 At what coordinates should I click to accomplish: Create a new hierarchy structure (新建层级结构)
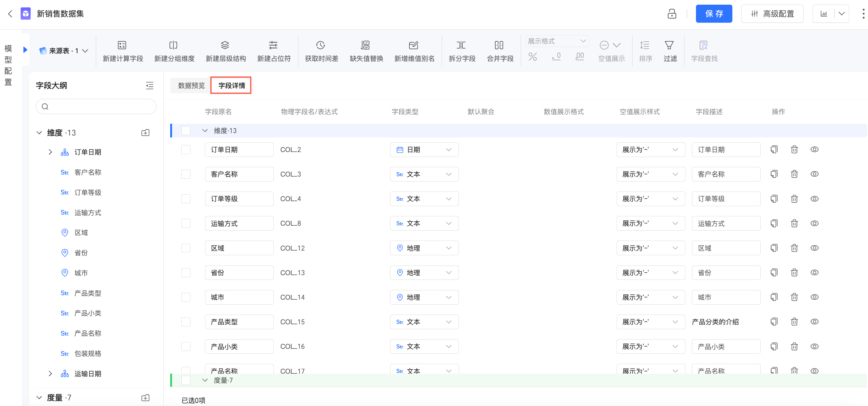pyautogui.click(x=226, y=51)
